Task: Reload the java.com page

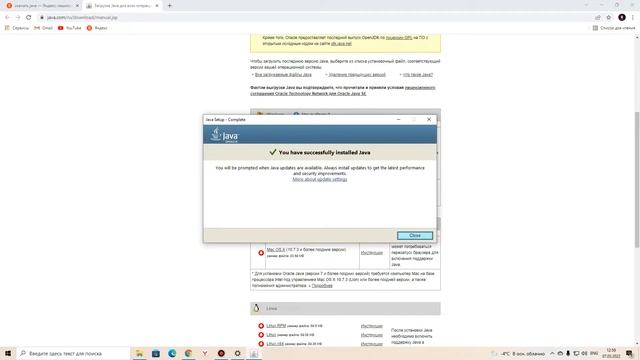Action: tap(29, 18)
